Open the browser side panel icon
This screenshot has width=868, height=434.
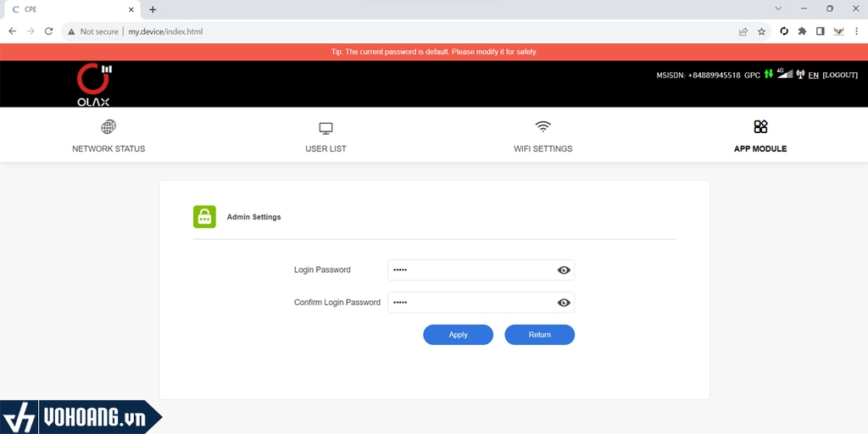click(821, 31)
